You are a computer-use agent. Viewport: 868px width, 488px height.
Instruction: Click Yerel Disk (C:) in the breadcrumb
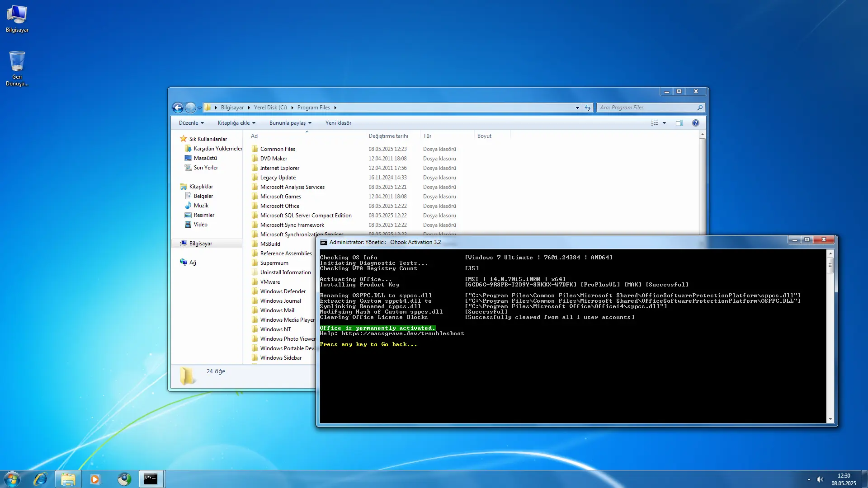270,108
